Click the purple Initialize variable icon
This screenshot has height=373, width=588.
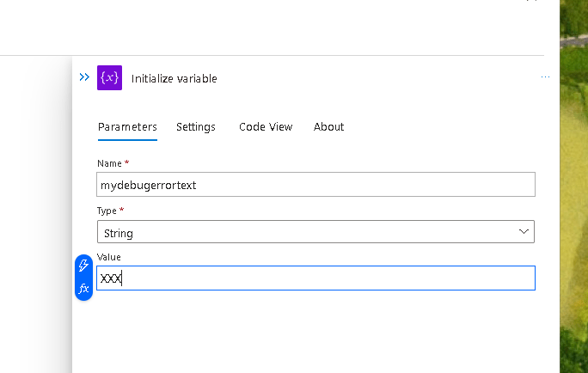109,77
